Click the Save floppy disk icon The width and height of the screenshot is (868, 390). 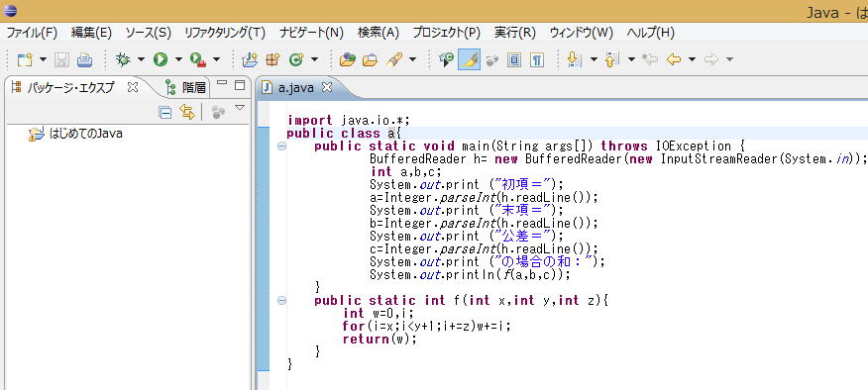click(61, 59)
